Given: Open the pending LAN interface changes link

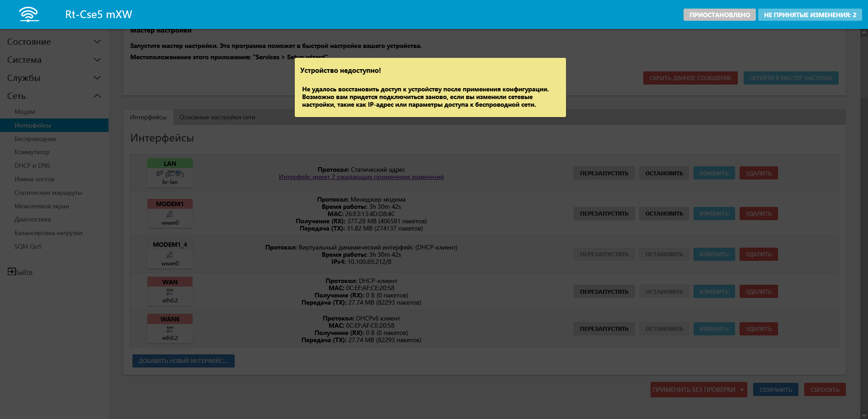Looking at the screenshot, I should tap(361, 177).
